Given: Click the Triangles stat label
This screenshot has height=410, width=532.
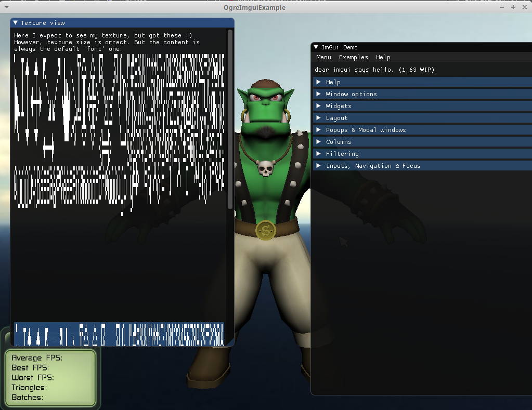Looking at the screenshot, I should click(29, 387).
